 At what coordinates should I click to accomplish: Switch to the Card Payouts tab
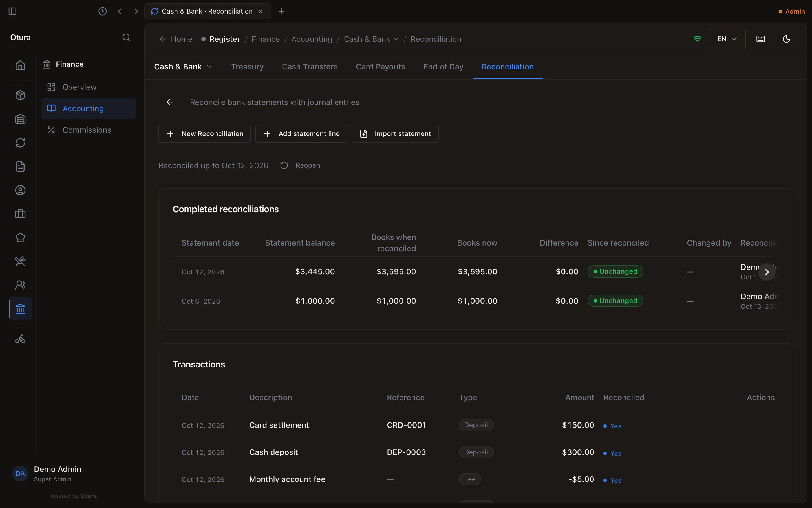point(381,67)
